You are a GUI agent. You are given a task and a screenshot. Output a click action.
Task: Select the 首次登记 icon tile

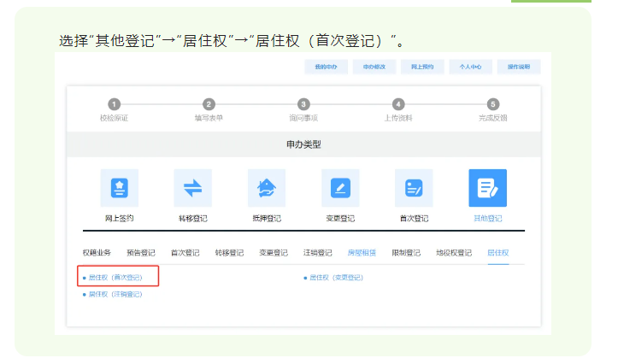coord(414,188)
